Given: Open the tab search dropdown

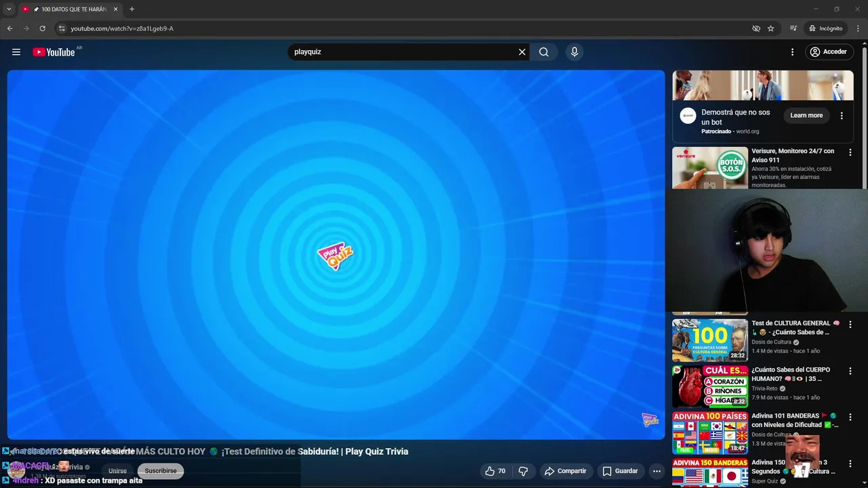Looking at the screenshot, I should tap(9, 9).
